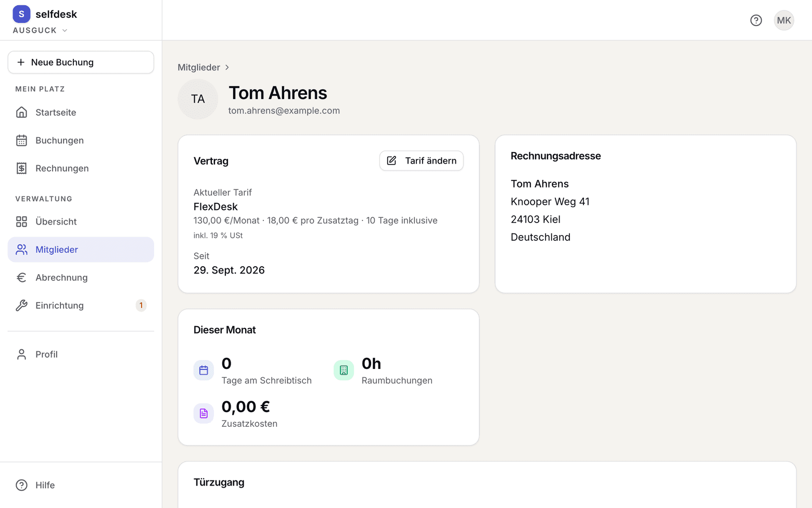Select Mitglieder in the sidebar
Viewport: 812px width, 508px height.
tap(81, 250)
